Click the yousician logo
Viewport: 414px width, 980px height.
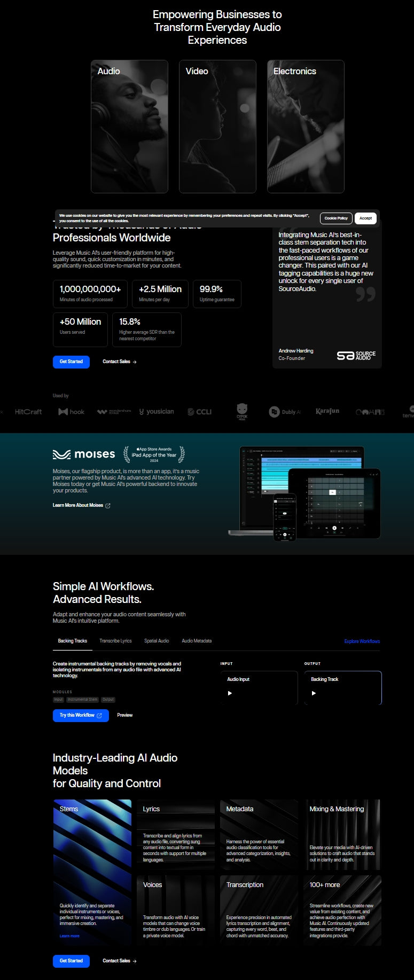tap(157, 412)
